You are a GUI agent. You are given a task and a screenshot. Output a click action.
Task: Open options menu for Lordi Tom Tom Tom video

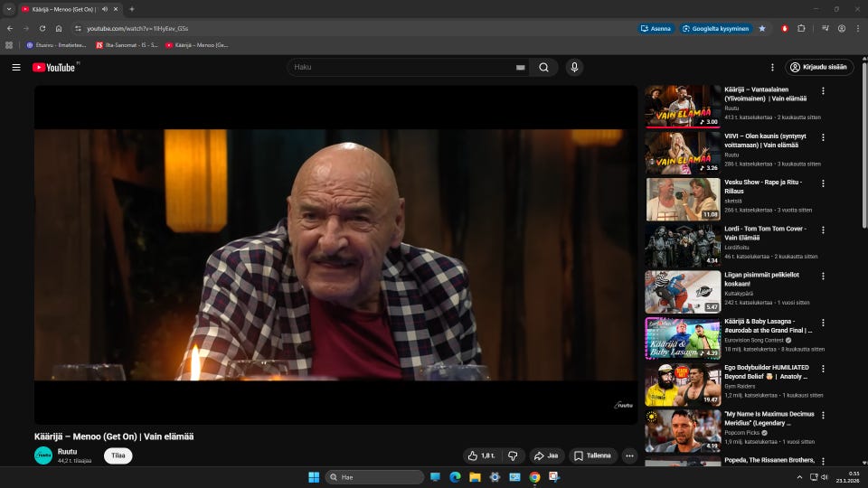[x=823, y=230]
